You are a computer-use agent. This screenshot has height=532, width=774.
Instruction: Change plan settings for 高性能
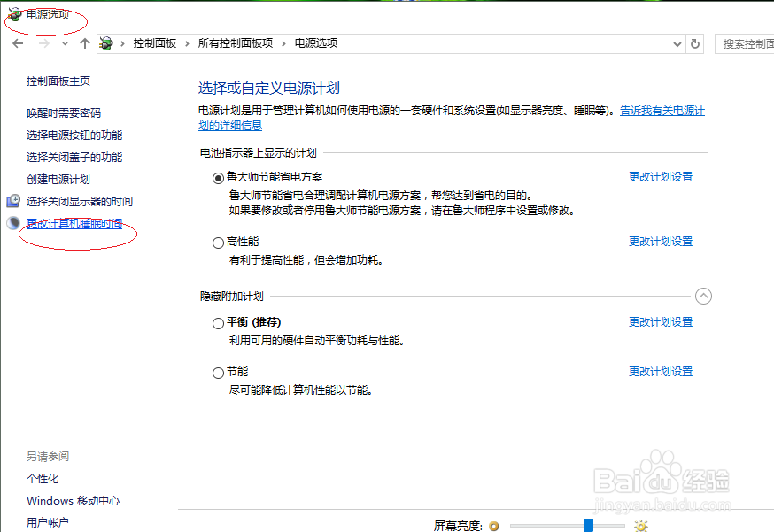coord(661,242)
